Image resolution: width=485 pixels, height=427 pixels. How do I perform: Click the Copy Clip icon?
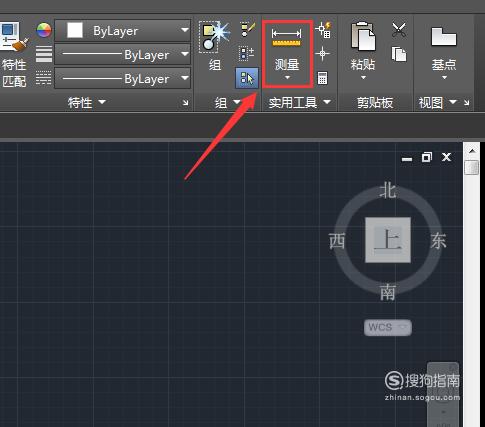[x=399, y=54]
